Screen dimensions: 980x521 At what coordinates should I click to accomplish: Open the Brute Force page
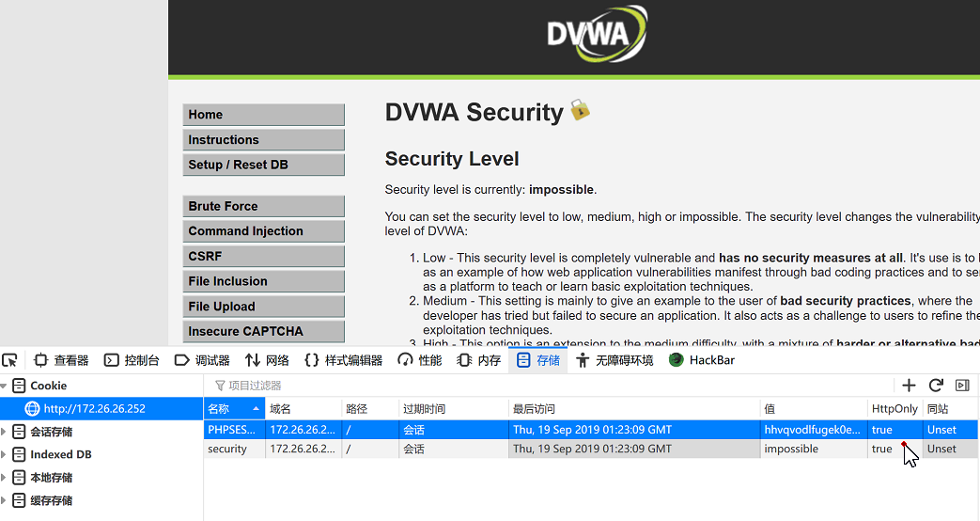coord(264,206)
